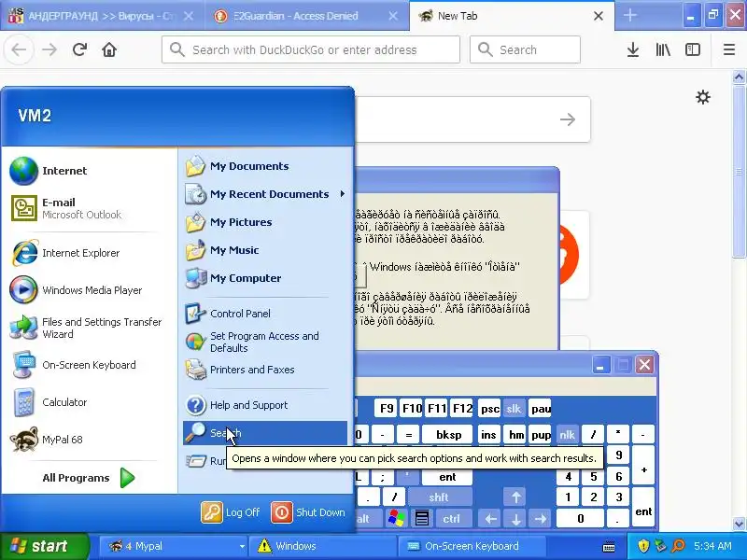The image size is (747, 560).
Task: Click the browser Search box
Action: click(525, 49)
